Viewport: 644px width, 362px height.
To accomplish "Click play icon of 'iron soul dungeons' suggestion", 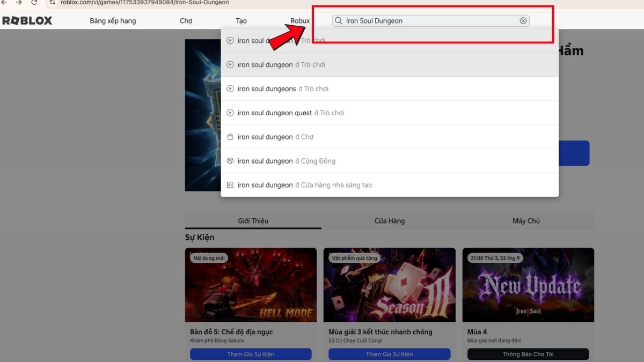I will pyautogui.click(x=230, y=89).
